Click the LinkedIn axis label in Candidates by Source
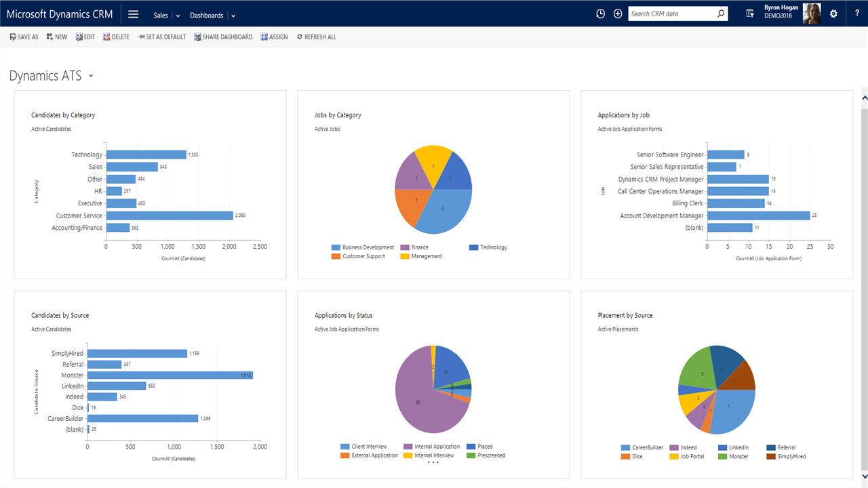868x488 pixels. pos(73,386)
